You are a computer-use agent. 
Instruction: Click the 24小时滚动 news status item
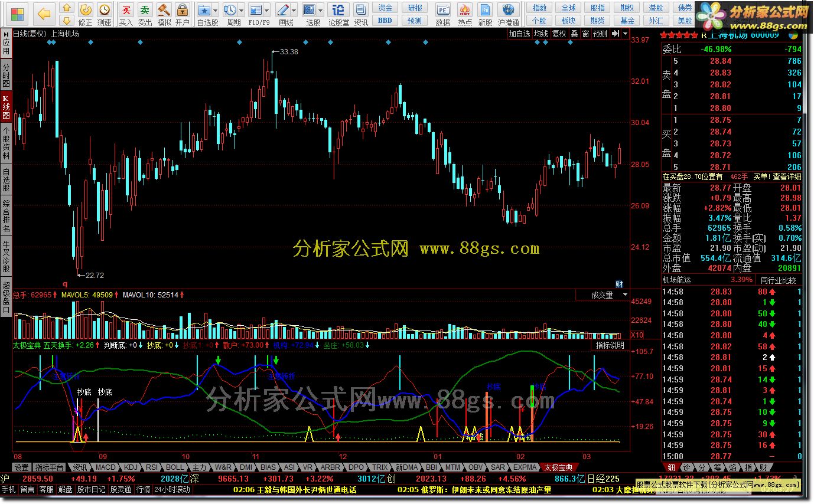pos(172,489)
